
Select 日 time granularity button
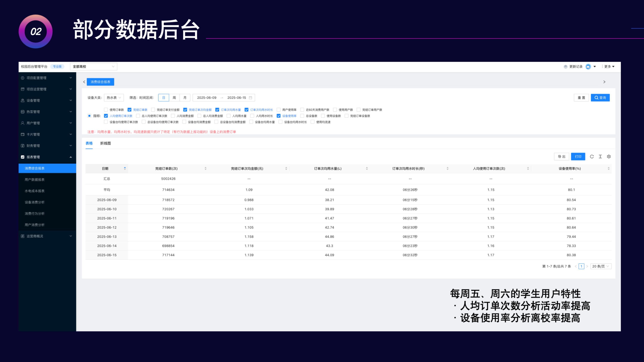click(164, 98)
